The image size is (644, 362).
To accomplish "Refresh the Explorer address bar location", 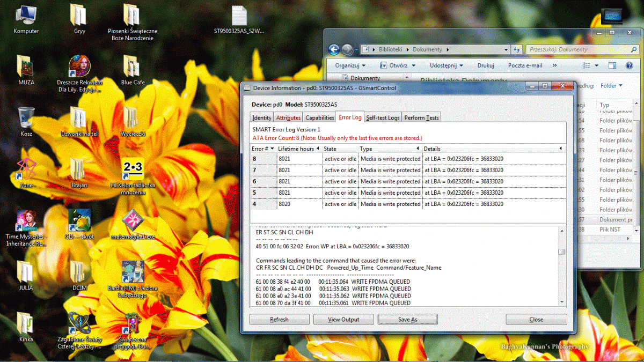I will click(x=517, y=49).
